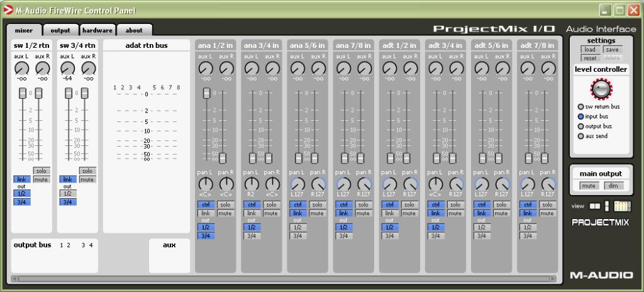Mute the main output

pyautogui.click(x=589, y=186)
